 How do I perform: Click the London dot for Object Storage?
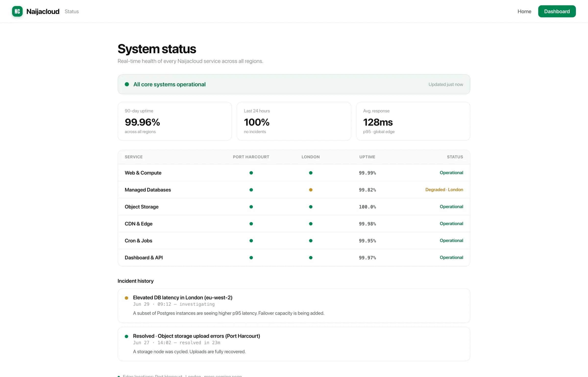311,207
